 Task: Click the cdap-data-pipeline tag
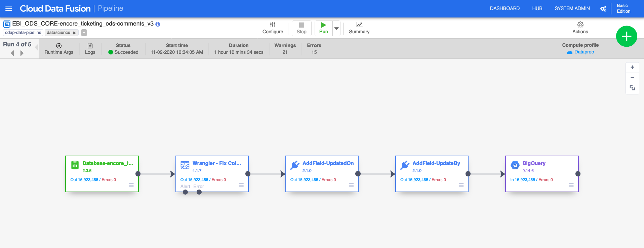[x=23, y=33]
